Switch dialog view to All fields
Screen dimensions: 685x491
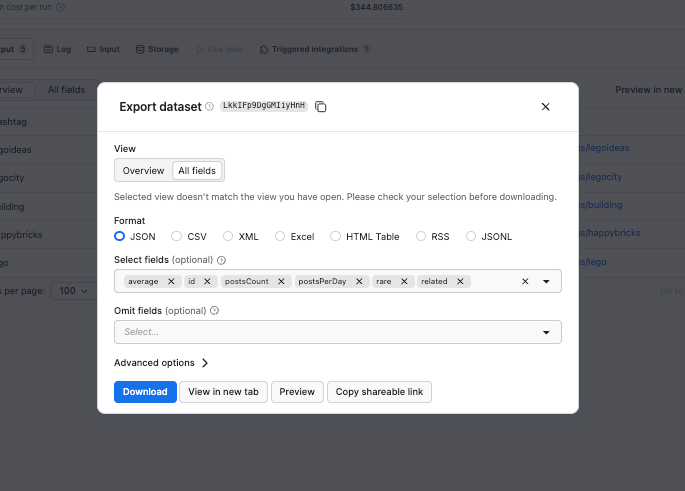pyautogui.click(x=197, y=170)
